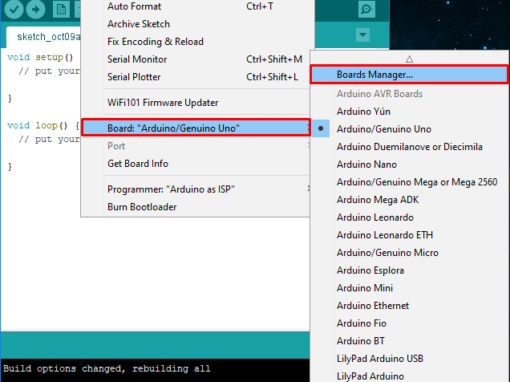Select WiFi101 Firmware Updater
The width and height of the screenshot is (510, 382).
[195, 103]
